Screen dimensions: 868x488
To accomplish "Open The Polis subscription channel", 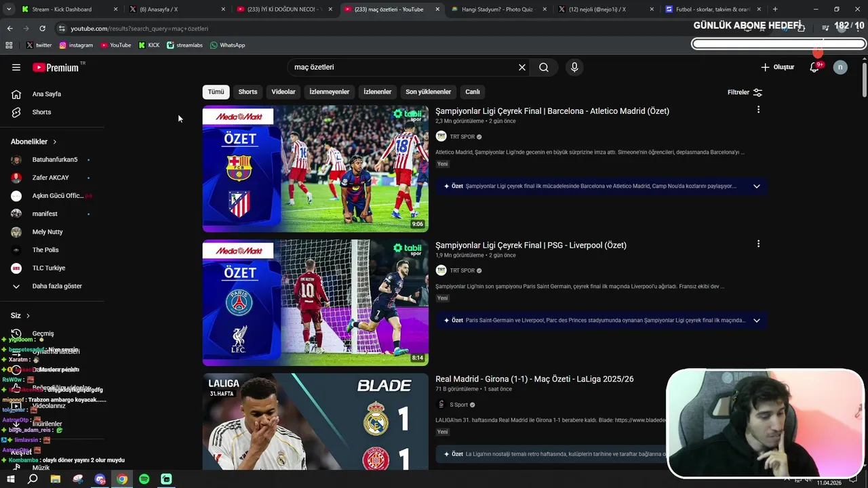I will click(x=45, y=250).
